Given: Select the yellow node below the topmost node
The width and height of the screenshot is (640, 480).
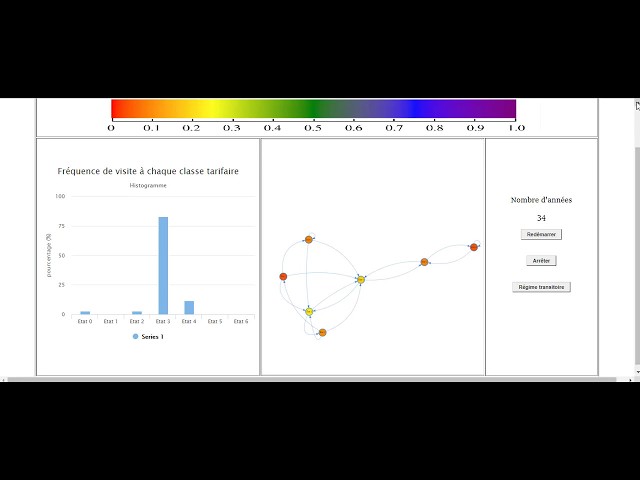Looking at the screenshot, I should (309, 312).
